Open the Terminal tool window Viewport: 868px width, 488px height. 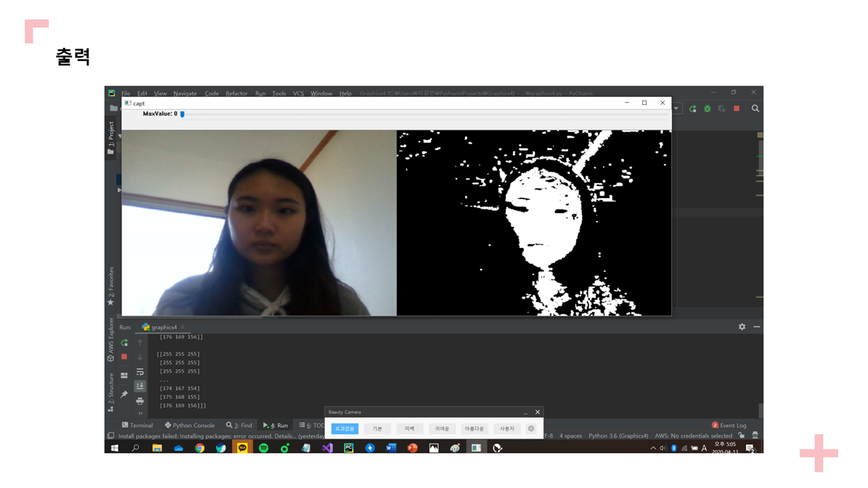coord(137,426)
